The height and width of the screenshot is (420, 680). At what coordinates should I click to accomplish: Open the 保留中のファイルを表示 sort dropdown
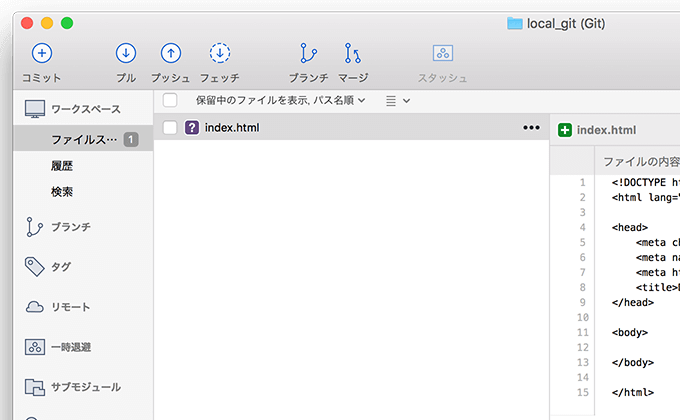click(x=280, y=100)
